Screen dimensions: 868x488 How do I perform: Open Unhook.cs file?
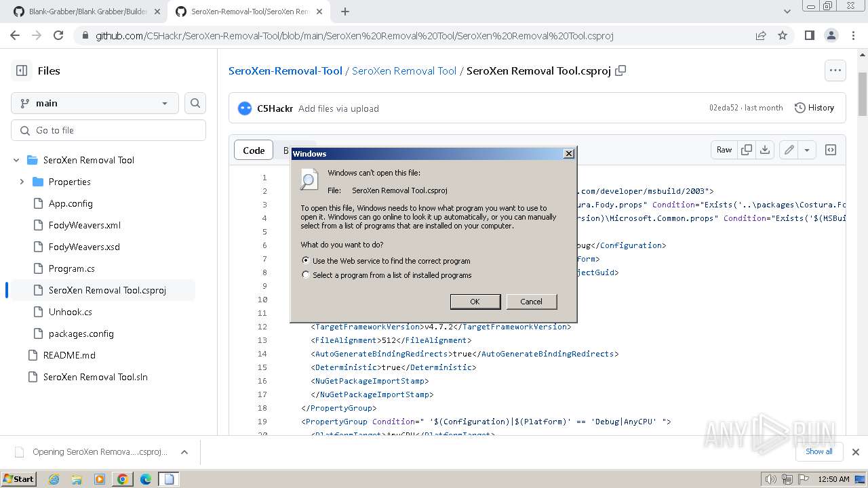(71, 312)
